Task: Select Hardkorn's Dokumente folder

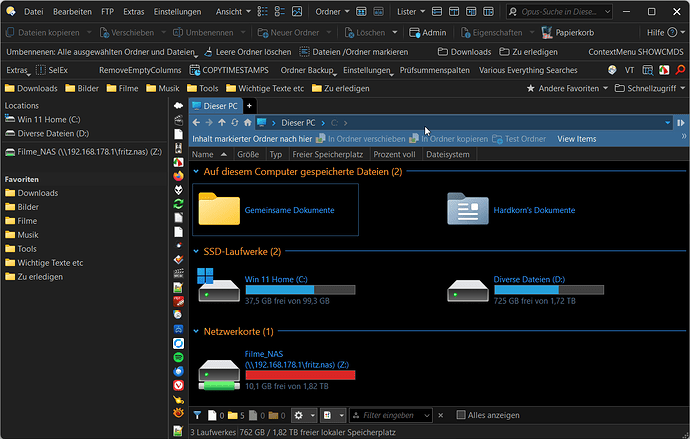Action: tap(511, 210)
